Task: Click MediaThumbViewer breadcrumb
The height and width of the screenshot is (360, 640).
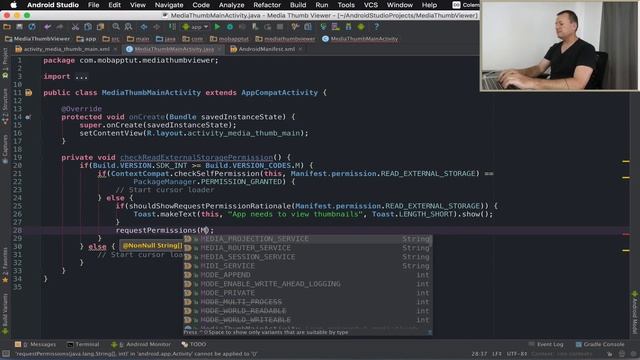Action: 38,39
